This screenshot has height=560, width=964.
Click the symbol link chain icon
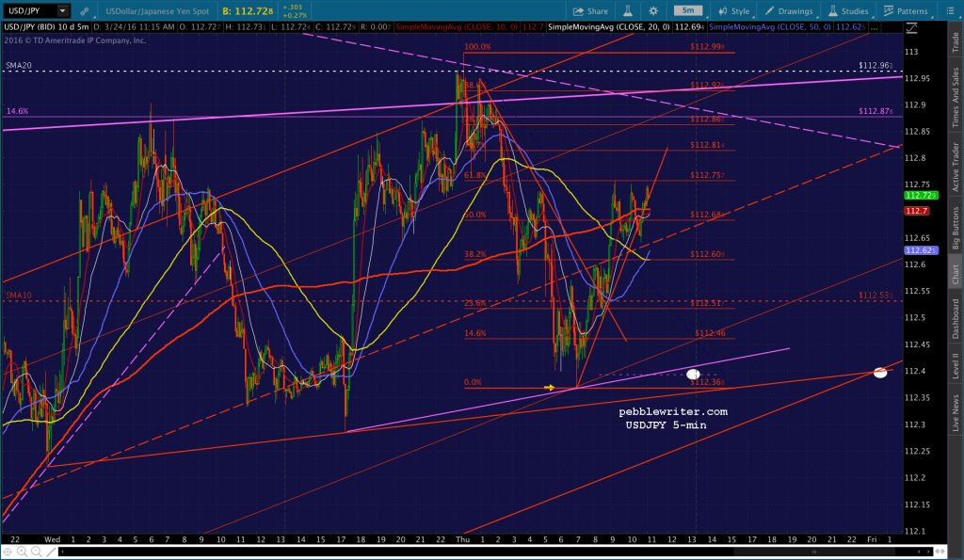pos(84,11)
